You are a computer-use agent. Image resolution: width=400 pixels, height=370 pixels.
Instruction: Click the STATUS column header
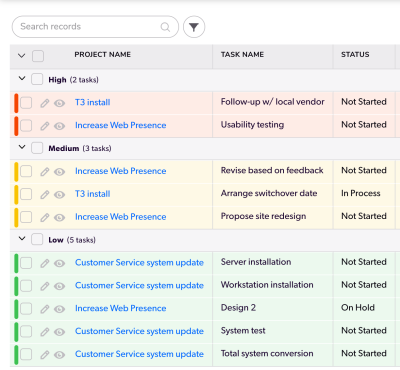tap(355, 55)
